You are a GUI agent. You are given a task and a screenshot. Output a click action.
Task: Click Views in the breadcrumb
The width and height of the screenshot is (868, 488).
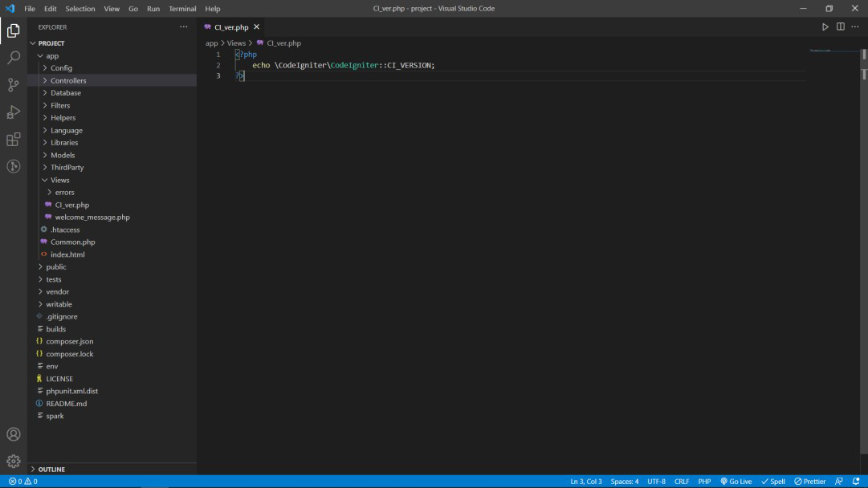point(236,43)
